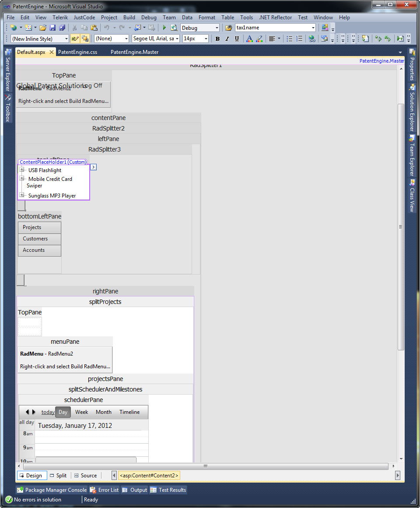This screenshot has width=420, height=508.
Task: Click the New Project toolbar icon
Action: 14,28
